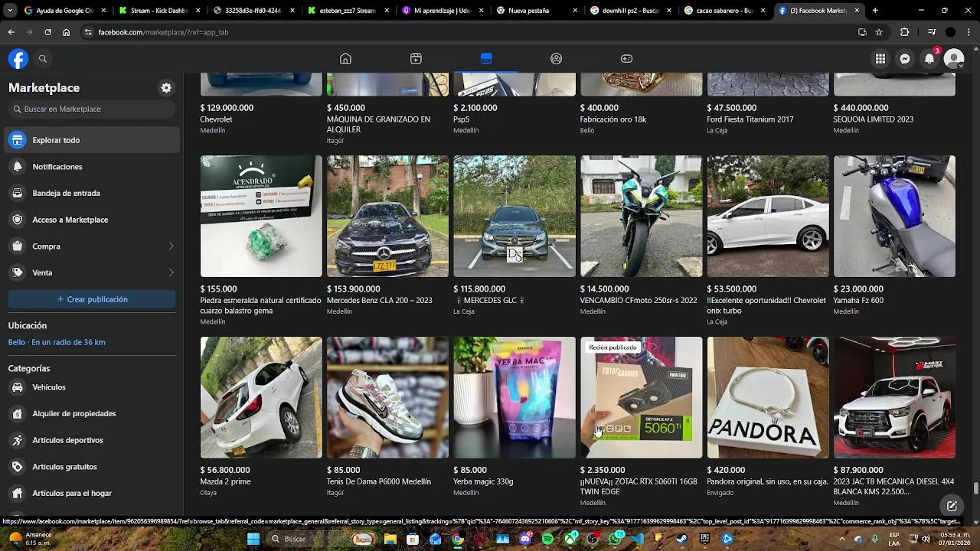Open Bandeja de entrada
Viewport: 980px width, 551px height.
[x=93, y=193]
